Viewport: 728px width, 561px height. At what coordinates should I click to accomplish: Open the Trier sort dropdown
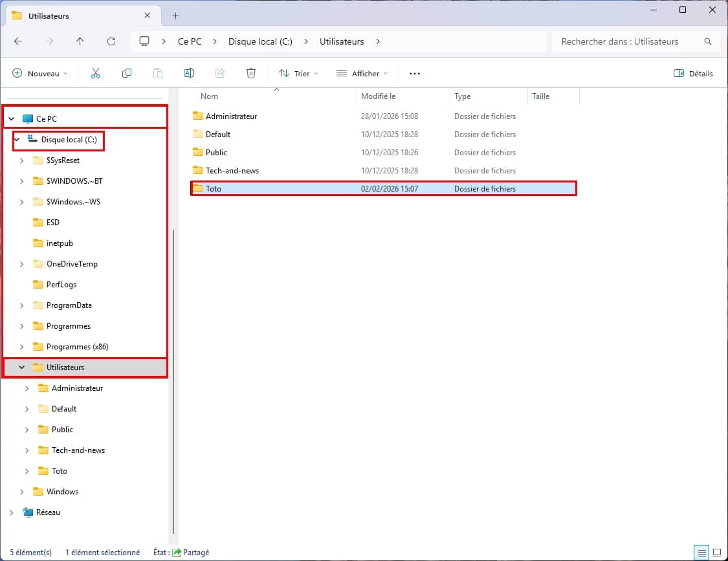click(x=298, y=74)
